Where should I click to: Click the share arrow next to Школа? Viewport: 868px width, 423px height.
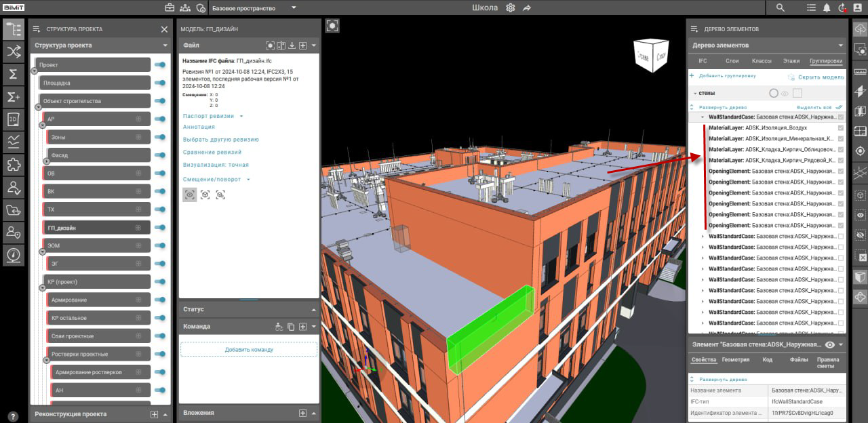(527, 7)
